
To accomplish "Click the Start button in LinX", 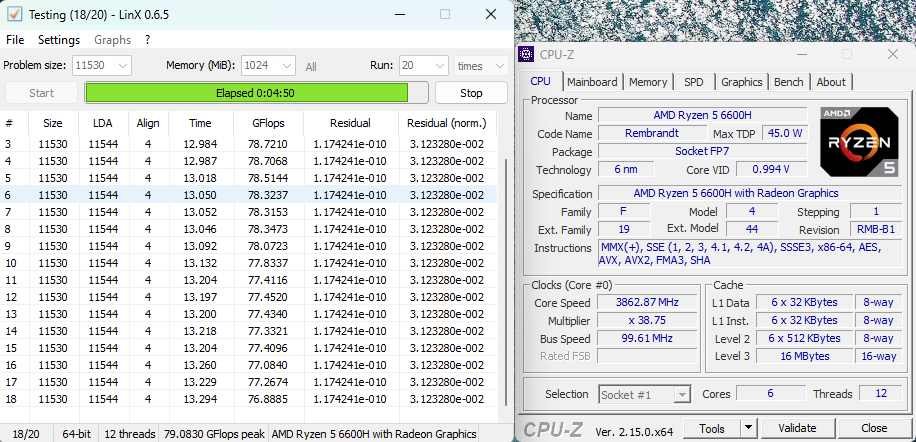I will tap(41, 93).
